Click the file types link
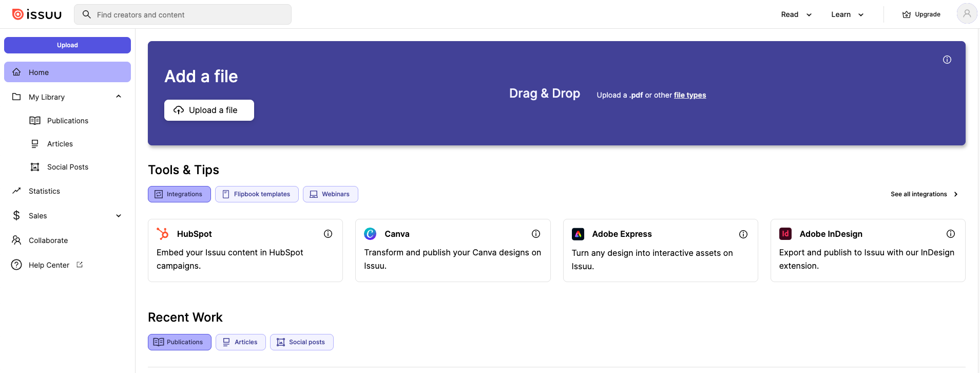 tap(690, 95)
